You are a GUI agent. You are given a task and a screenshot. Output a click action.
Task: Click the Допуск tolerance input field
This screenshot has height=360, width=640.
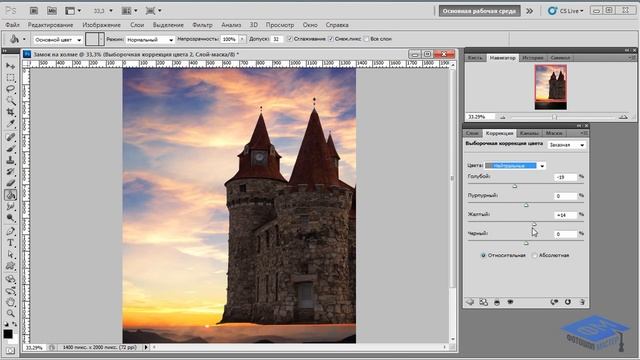tap(277, 39)
